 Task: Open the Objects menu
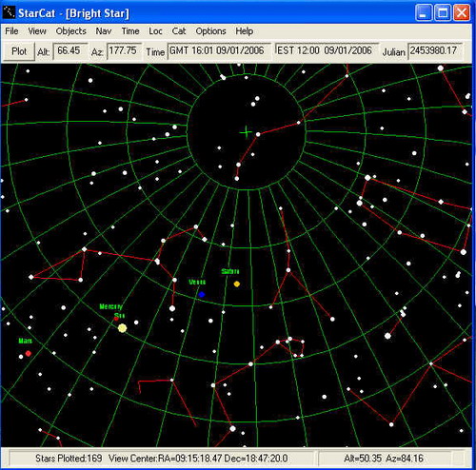click(x=70, y=31)
